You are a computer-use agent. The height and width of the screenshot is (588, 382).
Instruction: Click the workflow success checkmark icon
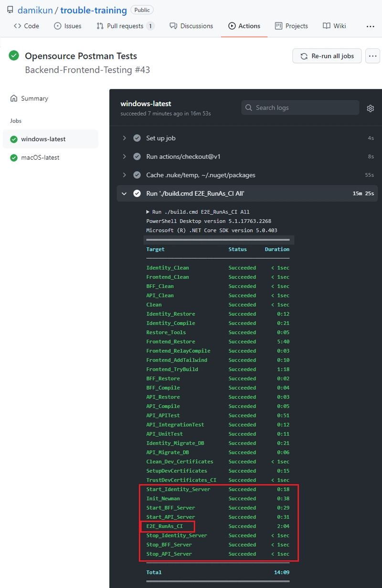coord(14,55)
